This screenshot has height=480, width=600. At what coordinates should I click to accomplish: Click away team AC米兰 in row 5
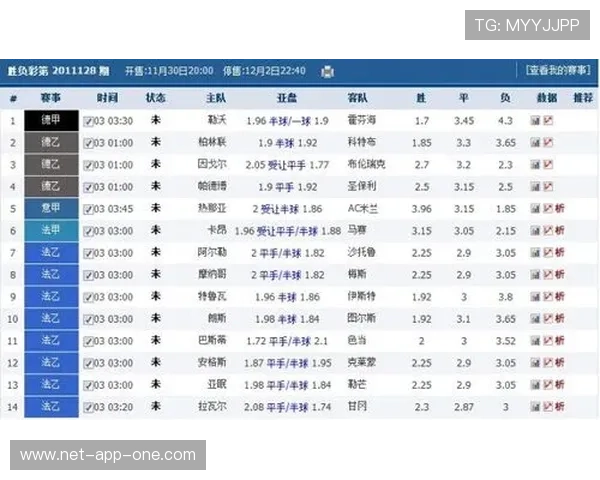362,209
